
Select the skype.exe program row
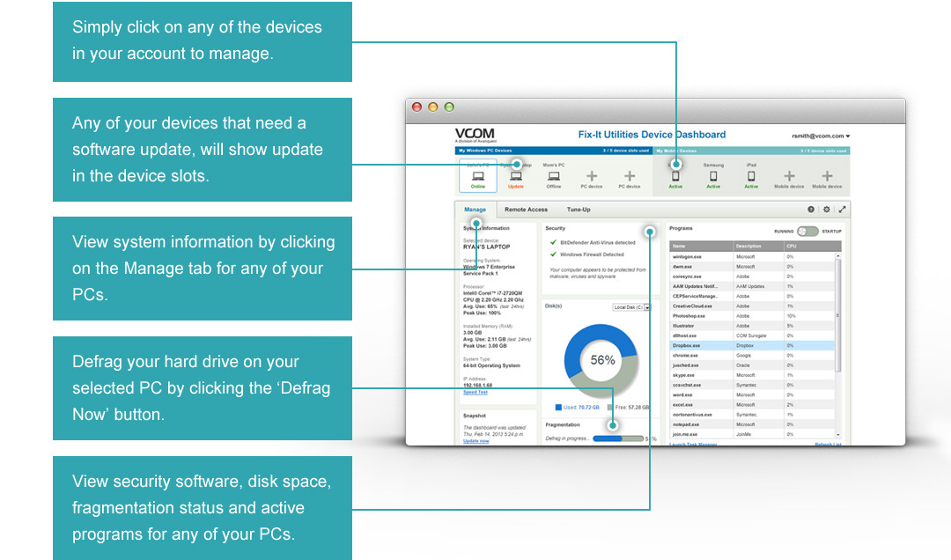(752, 375)
